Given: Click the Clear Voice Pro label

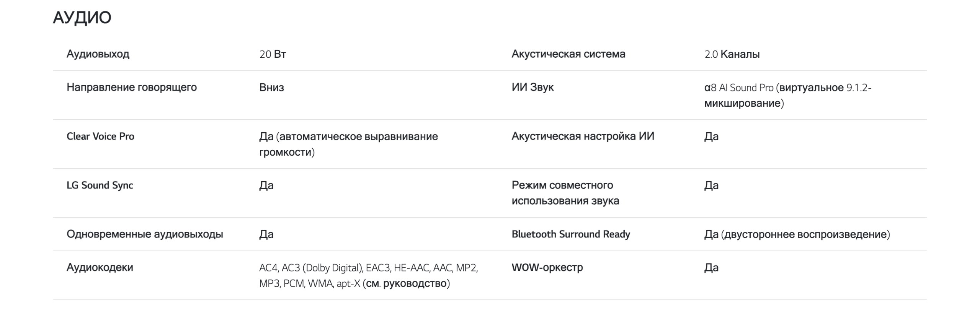Looking at the screenshot, I should [100, 136].
